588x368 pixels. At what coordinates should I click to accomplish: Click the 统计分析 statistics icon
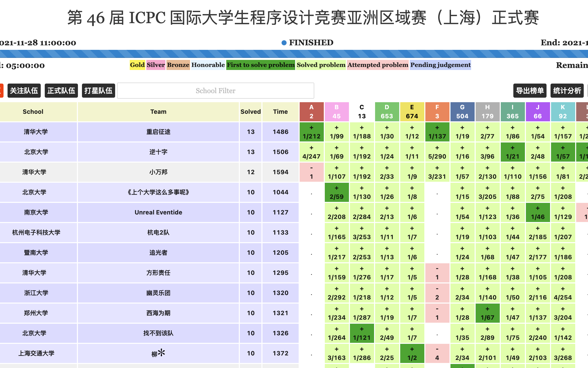[x=566, y=90]
